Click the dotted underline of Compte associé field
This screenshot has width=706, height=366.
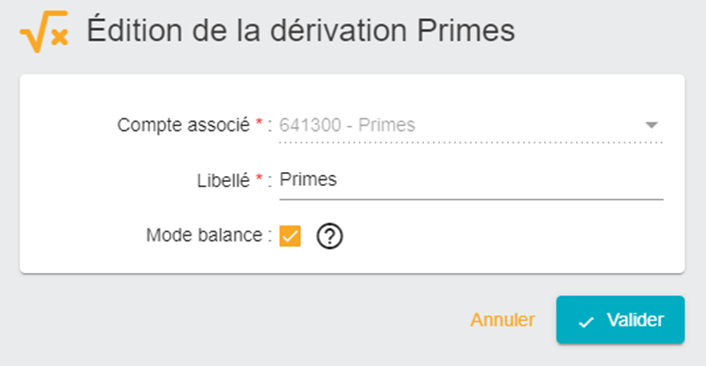pos(471,142)
